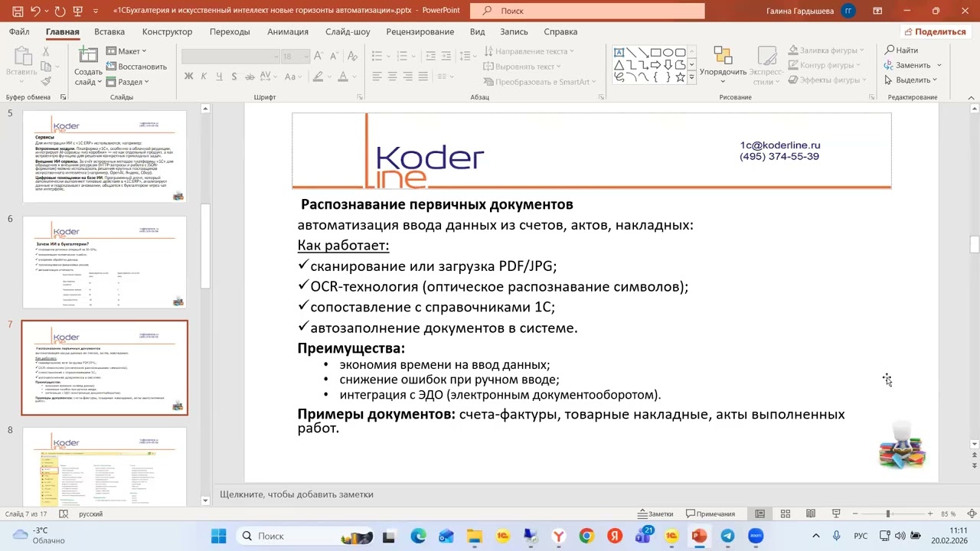Click the Примечания comments button

tap(710, 514)
